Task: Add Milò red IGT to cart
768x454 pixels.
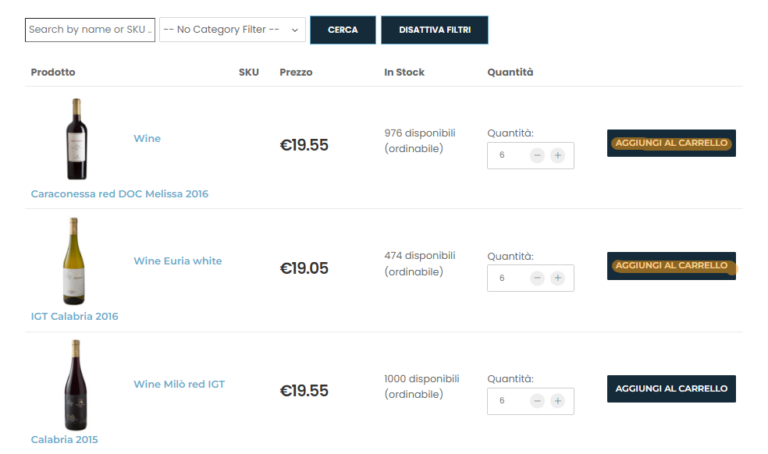Action: point(671,389)
